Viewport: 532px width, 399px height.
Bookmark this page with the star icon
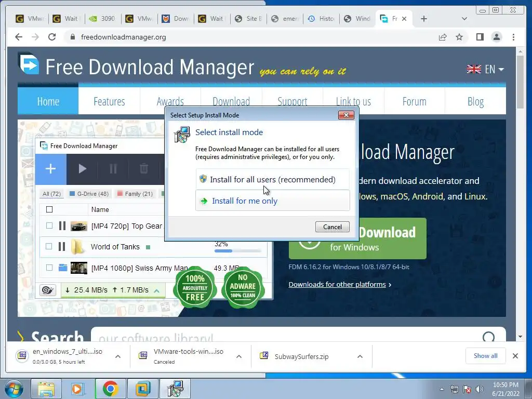pyautogui.click(x=459, y=37)
